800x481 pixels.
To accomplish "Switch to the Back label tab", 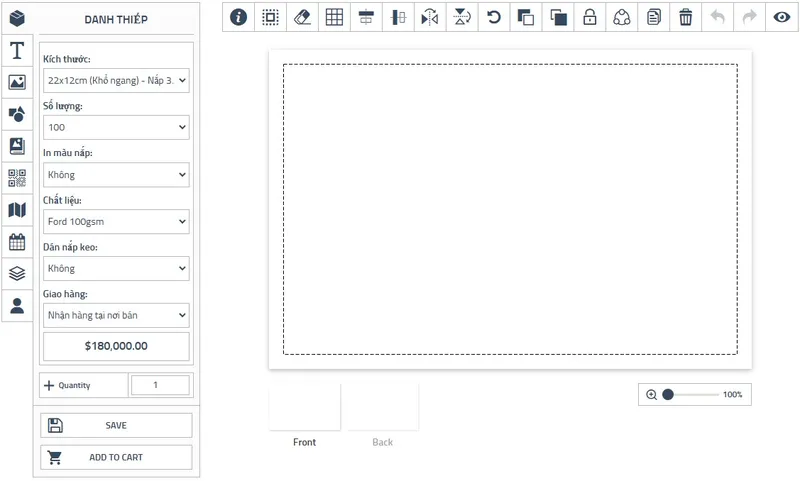I will [x=383, y=442].
